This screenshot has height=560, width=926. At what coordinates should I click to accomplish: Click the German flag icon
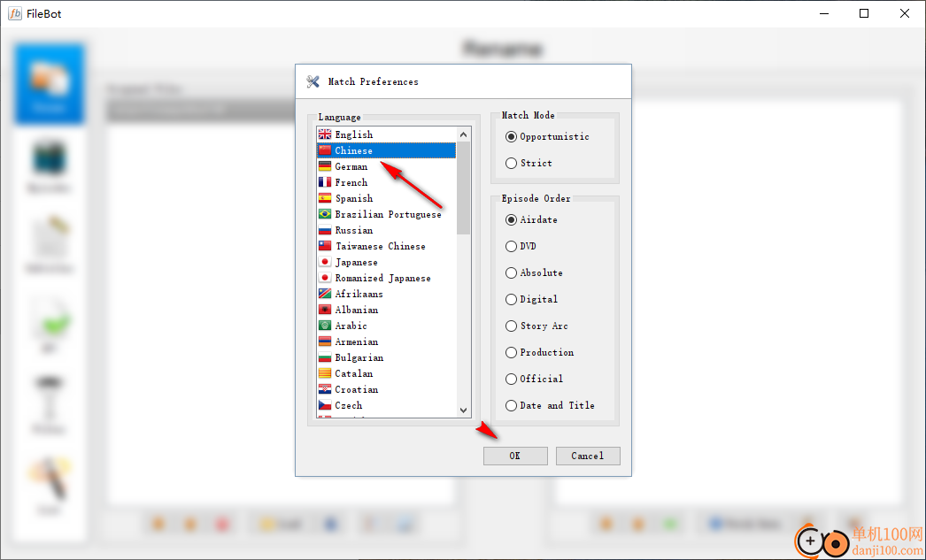pyautogui.click(x=325, y=166)
